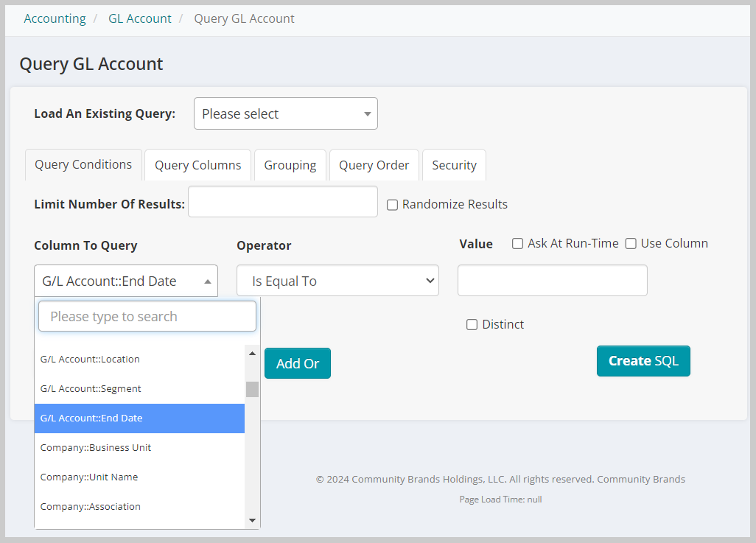Image resolution: width=756 pixels, height=543 pixels.
Task: Switch to the Query Order tab
Action: (374, 164)
